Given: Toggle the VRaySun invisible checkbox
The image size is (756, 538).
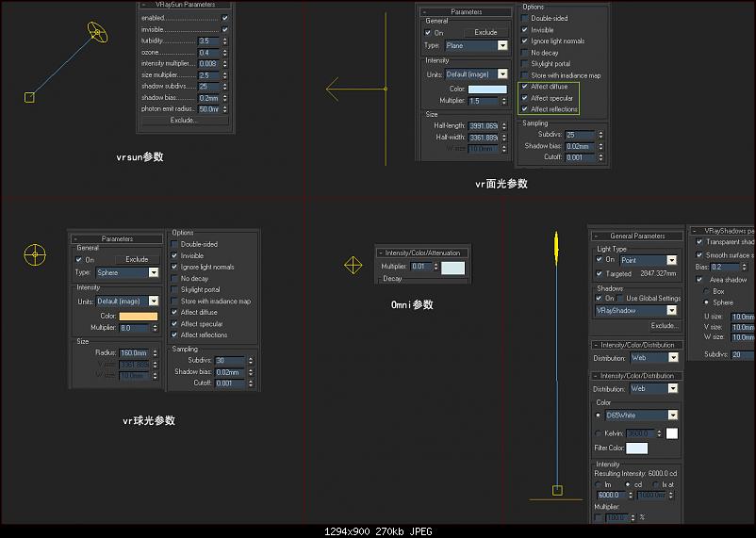Looking at the screenshot, I should pos(224,29).
